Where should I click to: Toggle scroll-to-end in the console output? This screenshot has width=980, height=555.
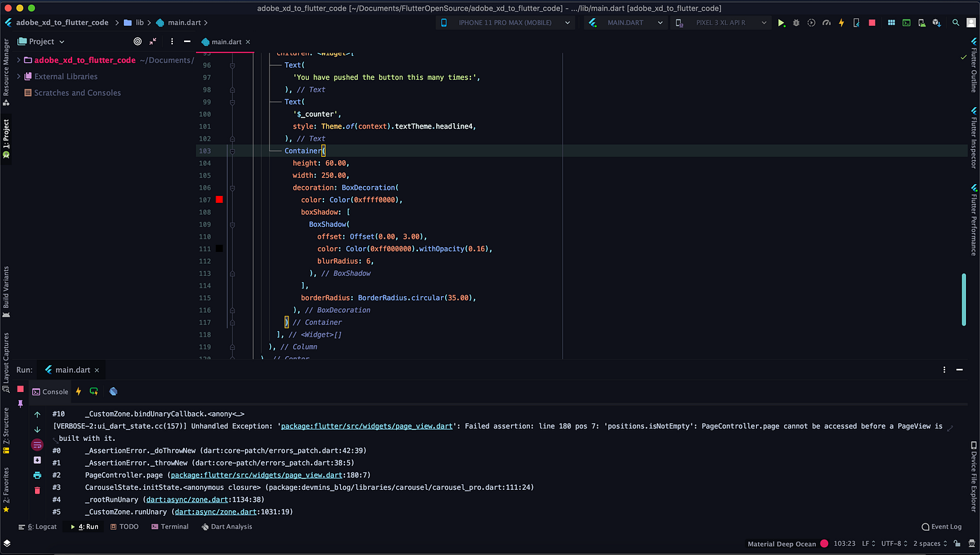point(37,459)
